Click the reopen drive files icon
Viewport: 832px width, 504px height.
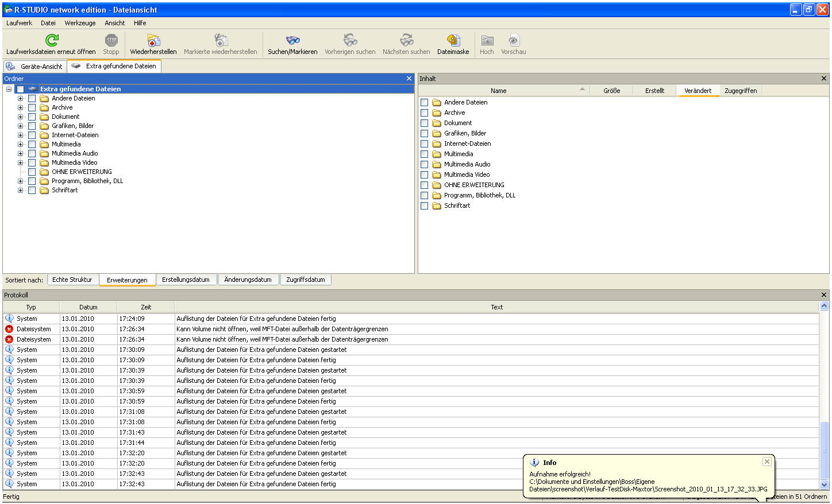[x=51, y=40]
